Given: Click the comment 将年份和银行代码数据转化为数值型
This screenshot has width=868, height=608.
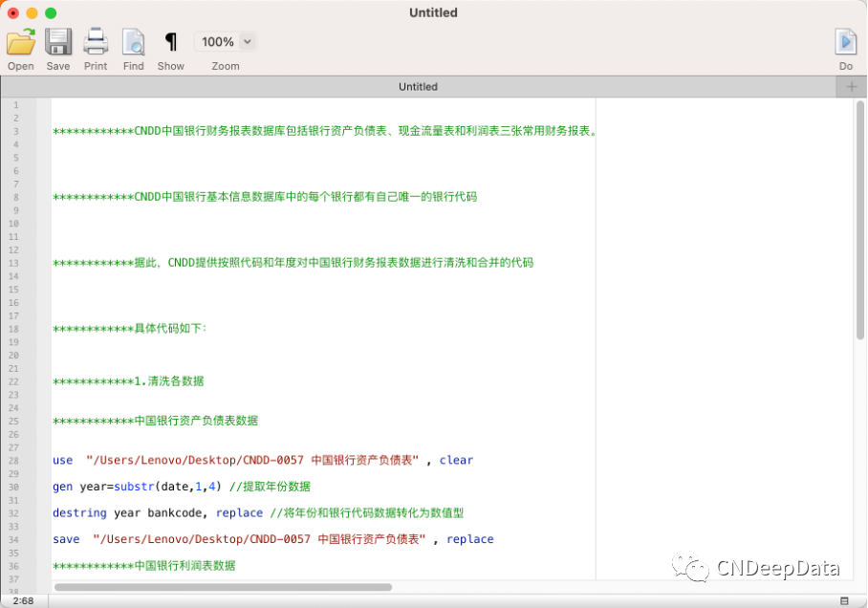Looking at the screenshot, I should 366,513.
